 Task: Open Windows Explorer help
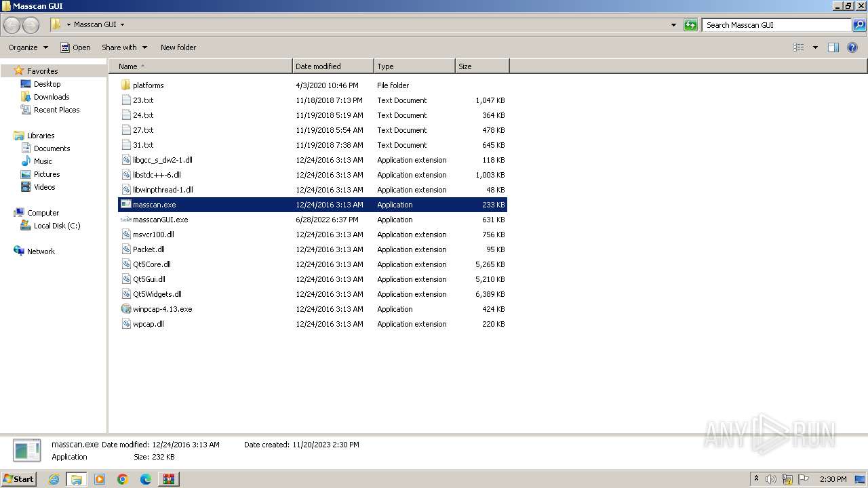tap(853, 47)
